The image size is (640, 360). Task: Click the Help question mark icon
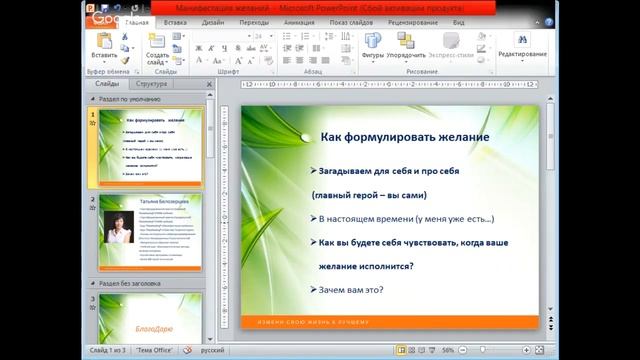[549, 22]
